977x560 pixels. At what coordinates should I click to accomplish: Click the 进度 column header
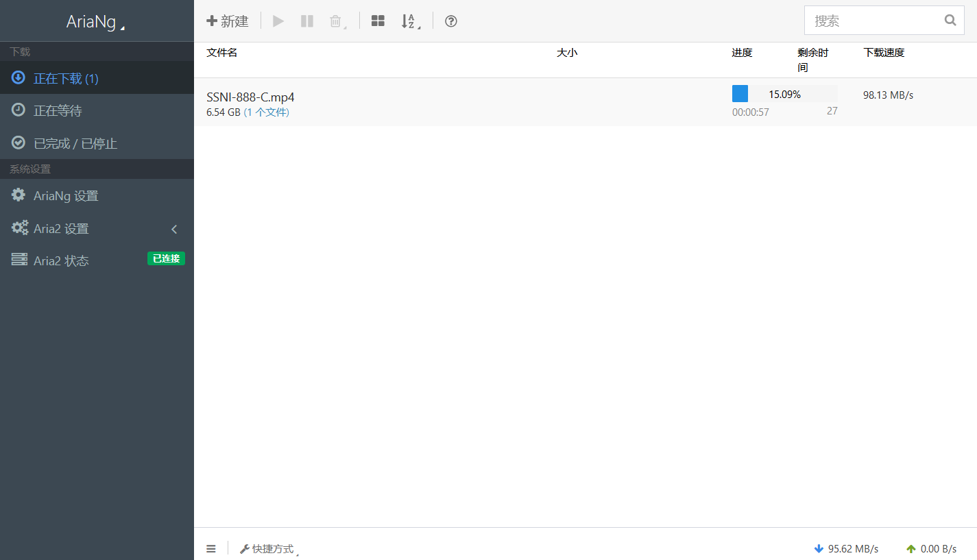point(742,53)
